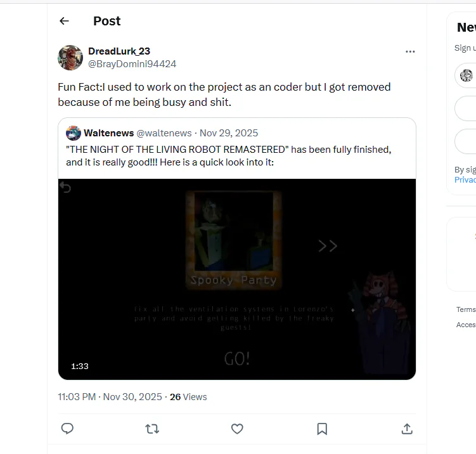This screenshot has width=476, height=454.
Task: Click DreadLurk_23's profile avatar
Action: [x=70, y=58]
